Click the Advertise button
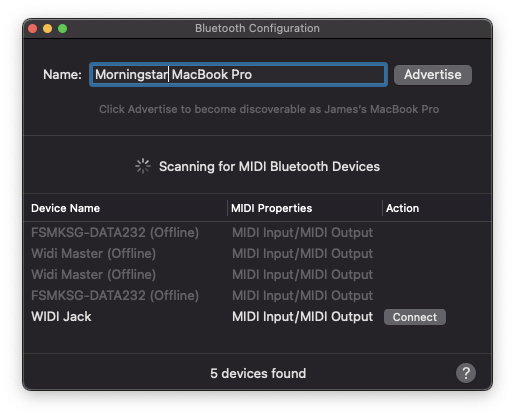 click(x=432, y=75)
